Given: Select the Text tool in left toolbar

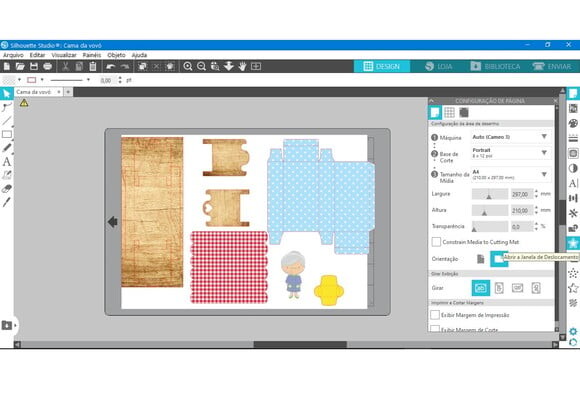Looking at the screenshot, I should [x=7, y=162].
